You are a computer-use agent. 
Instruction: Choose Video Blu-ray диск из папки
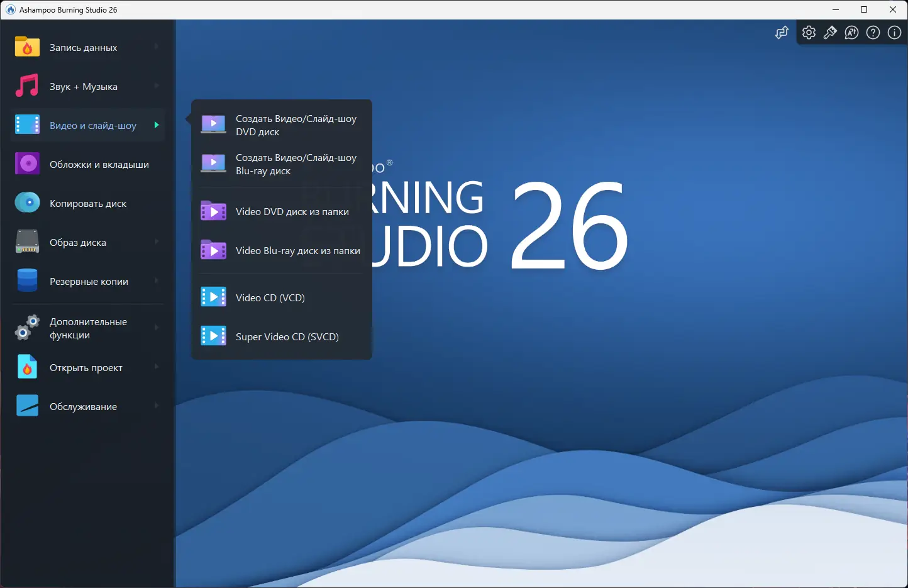coord(282,250)
